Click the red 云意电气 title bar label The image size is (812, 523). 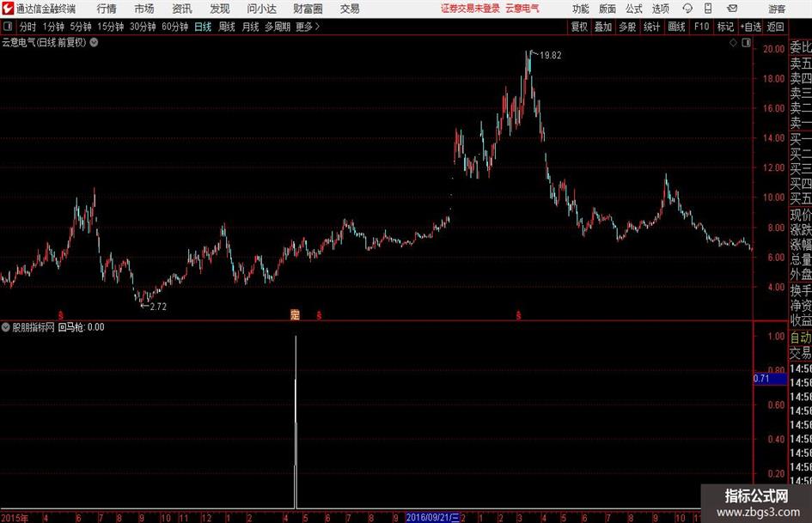(522, 9)
